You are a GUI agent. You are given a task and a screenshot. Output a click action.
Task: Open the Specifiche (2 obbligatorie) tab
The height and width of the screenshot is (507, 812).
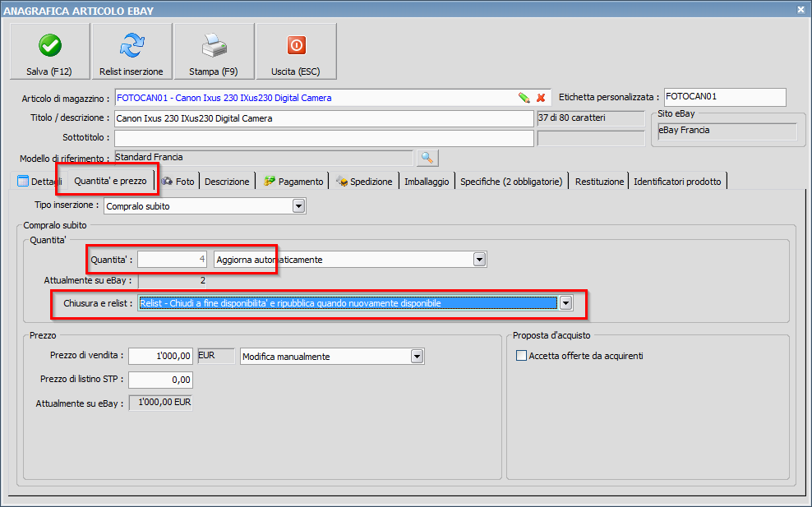click(511, 182)
